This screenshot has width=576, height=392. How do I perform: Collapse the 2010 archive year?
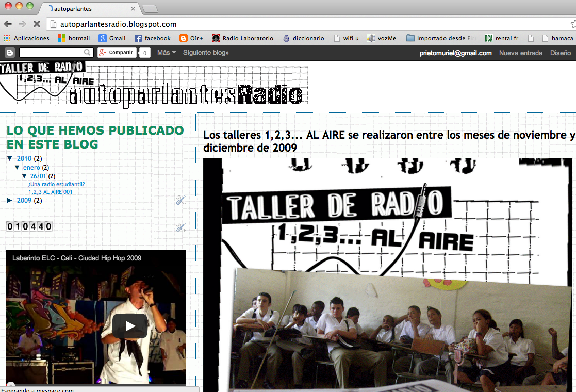tap(10, 159)
